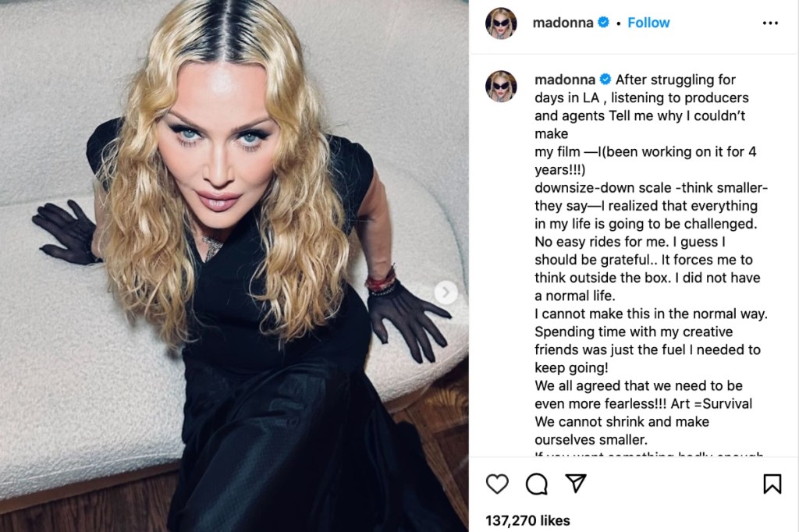Image resolution: width=799 pixels, height=532 pixels.
Task: Open comments with the speech bubble icon
Action: pyautogui.click(x=537, y=484)
